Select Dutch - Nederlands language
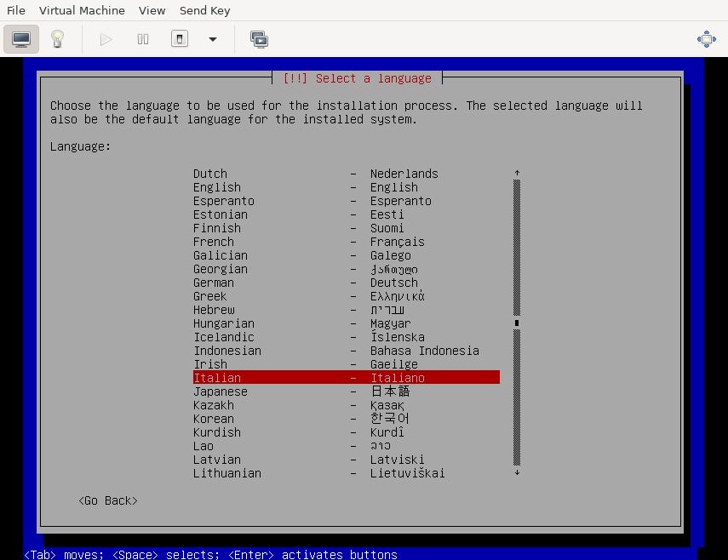 tap(347, 174)
